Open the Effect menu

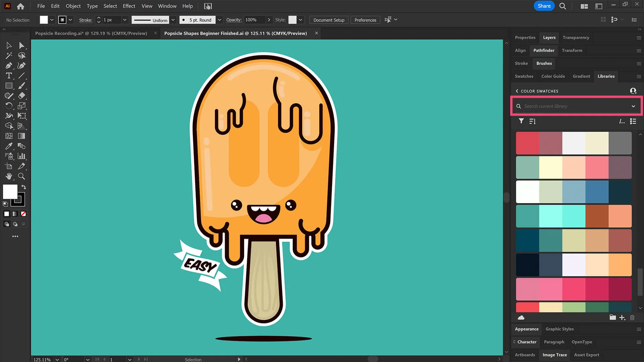(x=129, y=6)
